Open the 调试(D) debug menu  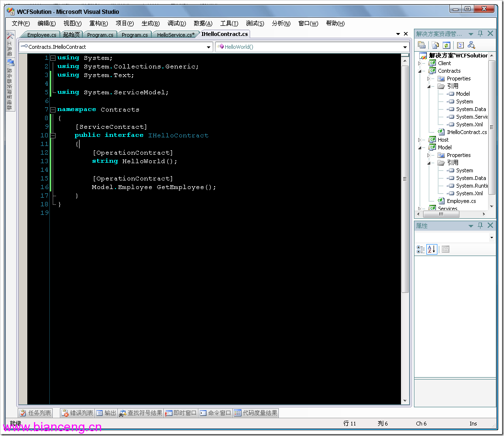pos(177,23)
